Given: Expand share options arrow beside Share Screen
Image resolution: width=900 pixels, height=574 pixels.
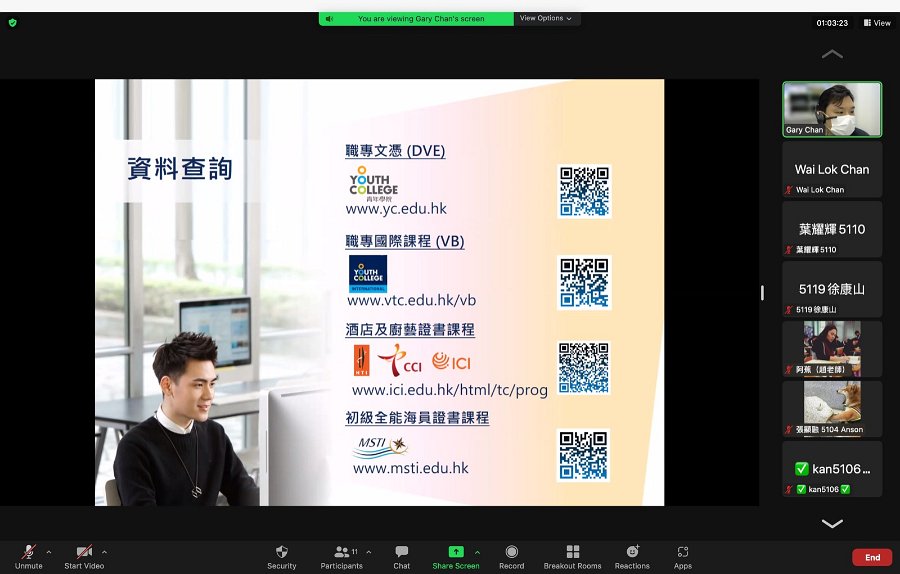Looking at the screenshot, I should point(478,552).
